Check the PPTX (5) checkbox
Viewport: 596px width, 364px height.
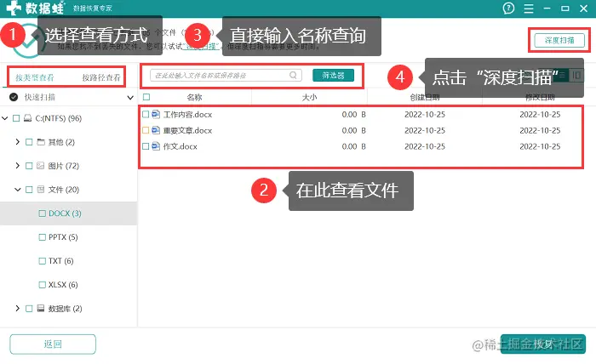(x=43, y=237)
